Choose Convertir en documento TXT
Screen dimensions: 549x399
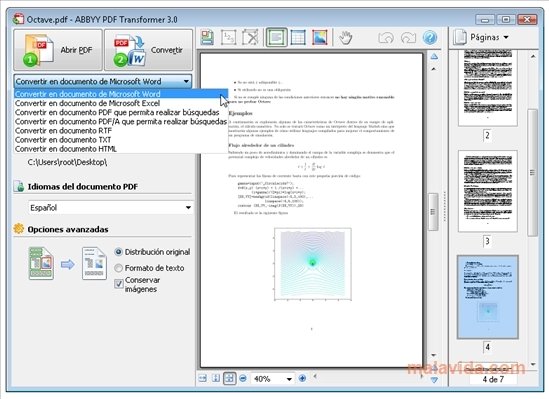[121, 140]
